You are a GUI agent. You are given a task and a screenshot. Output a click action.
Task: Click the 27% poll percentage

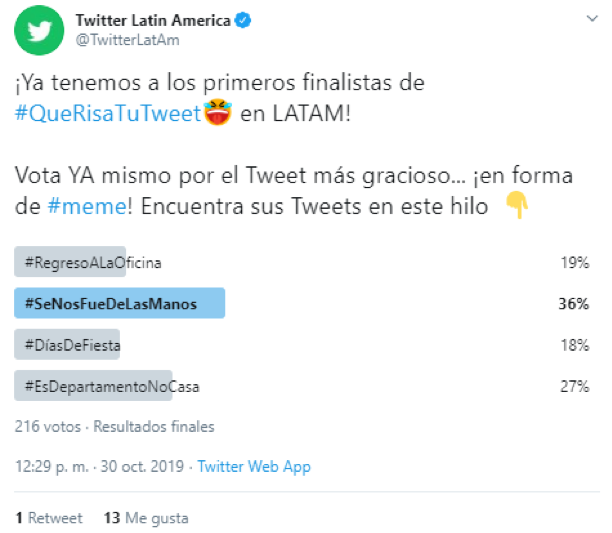click(572, 386)
